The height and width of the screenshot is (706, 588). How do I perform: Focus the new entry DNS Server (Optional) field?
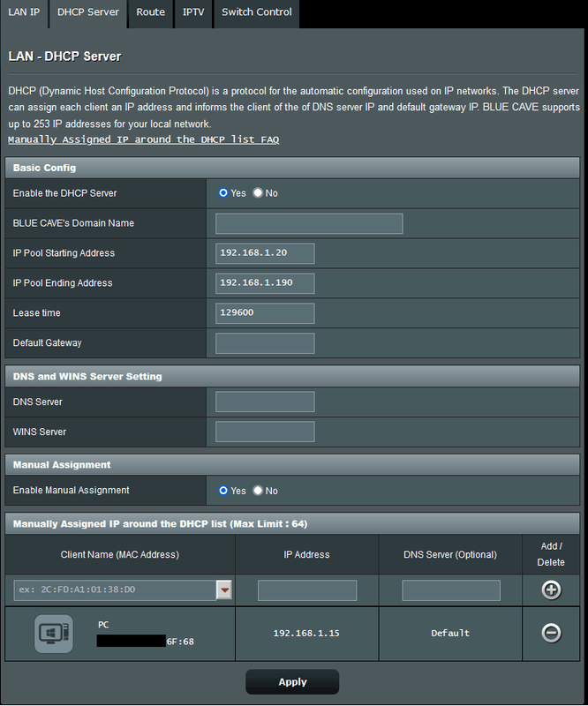451,590
